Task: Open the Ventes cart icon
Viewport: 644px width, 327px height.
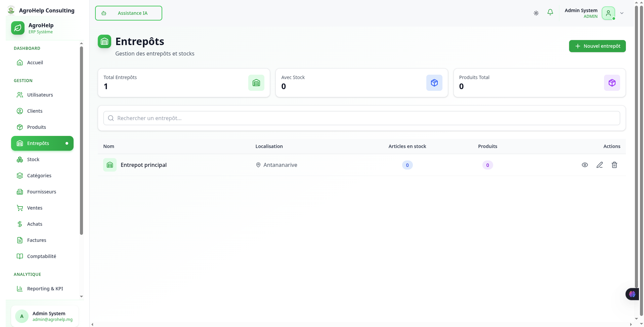Action: click(20, 208)
